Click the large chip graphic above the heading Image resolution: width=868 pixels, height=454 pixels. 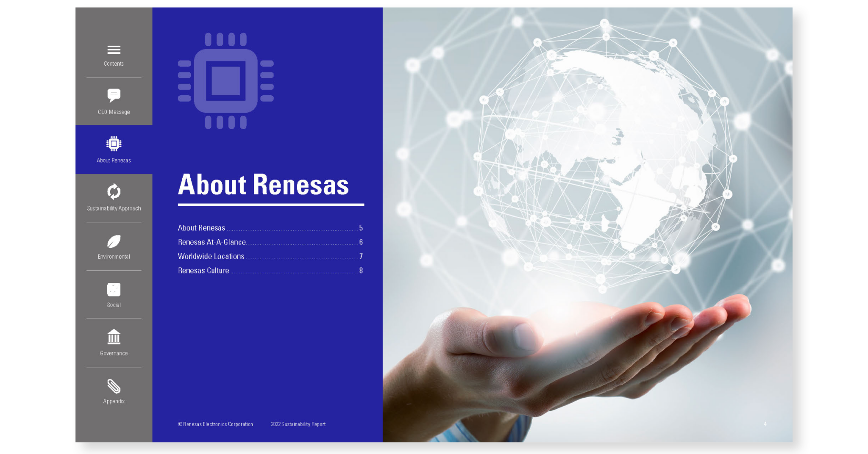225,81
